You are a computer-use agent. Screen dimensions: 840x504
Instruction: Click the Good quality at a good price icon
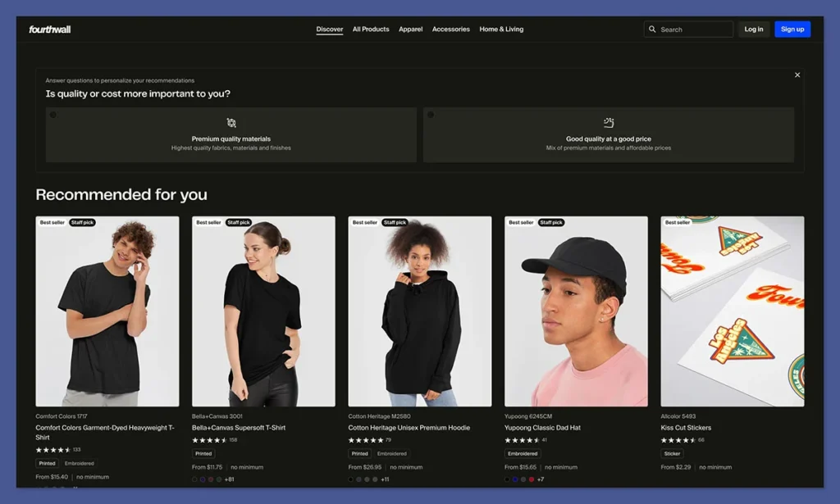point(609,123)
